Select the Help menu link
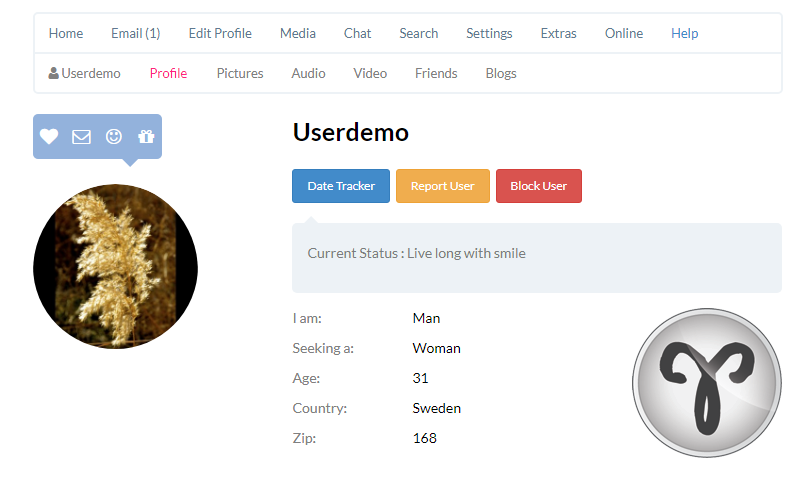795x494 pixels. 684,33
